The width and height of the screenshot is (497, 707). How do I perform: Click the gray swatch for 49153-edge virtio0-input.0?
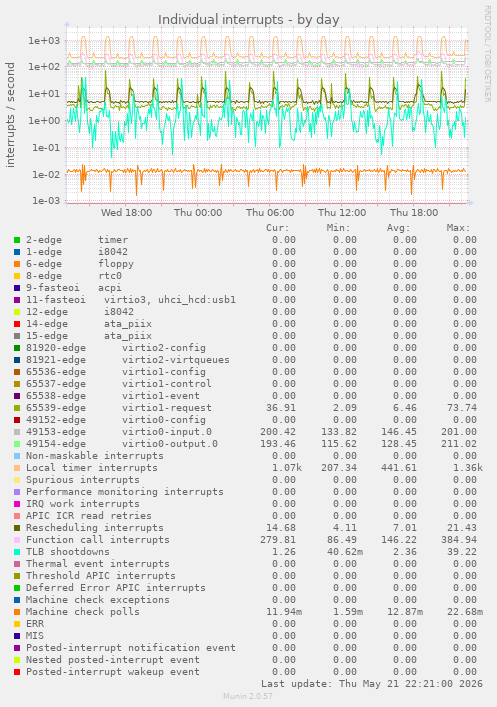(17, 432)
